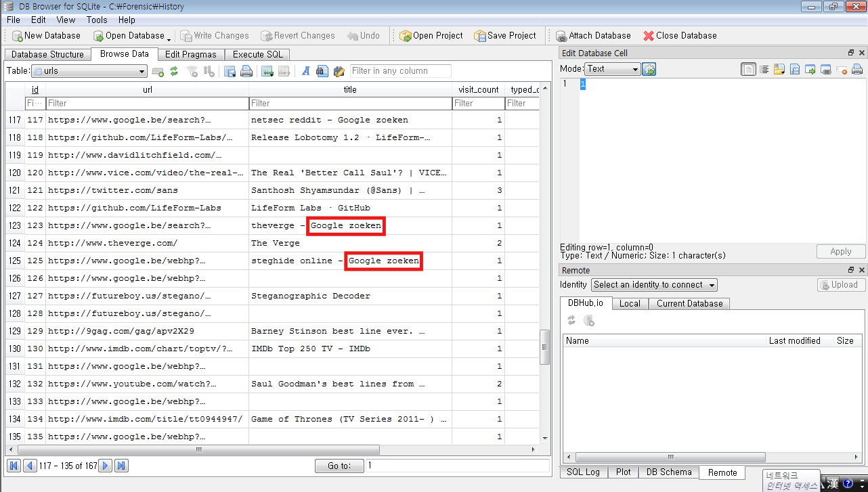Click the print icon in Edit Database Cell

(x=856, y=69)
